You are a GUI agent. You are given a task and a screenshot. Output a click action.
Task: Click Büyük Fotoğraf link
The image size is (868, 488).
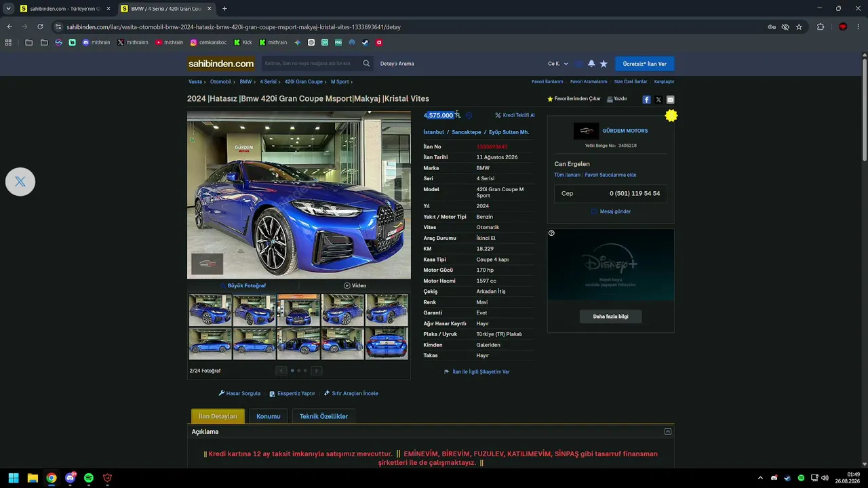click(243, 285)
